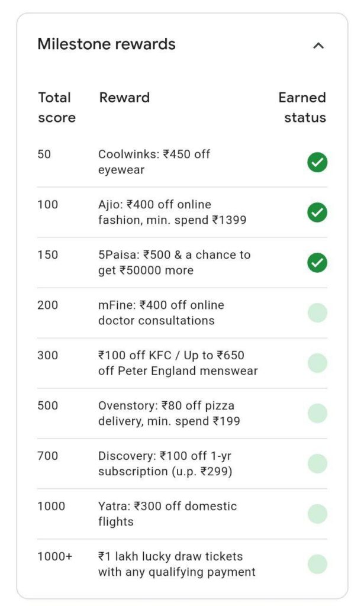
Task: Click the Coolwinks earned green checkmark
Action: [x=317, y=162]
